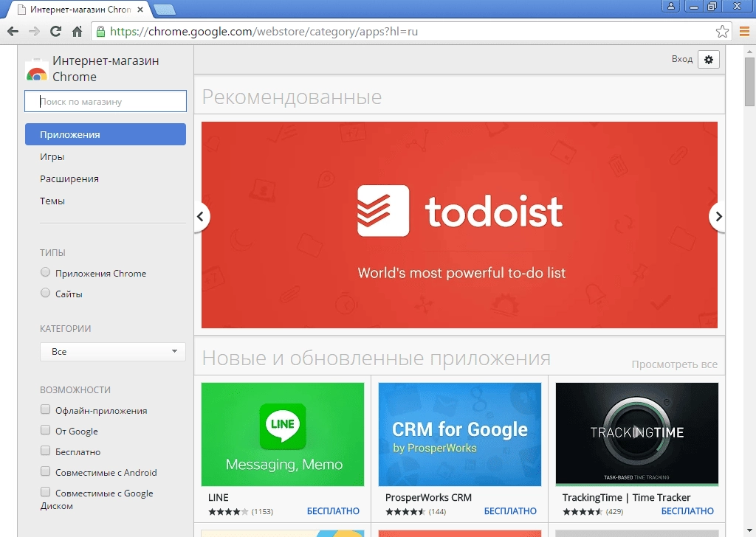Enable Совместимые с Android filter
The height and width of the screenshot is (537, 756).
pos(45,471)
